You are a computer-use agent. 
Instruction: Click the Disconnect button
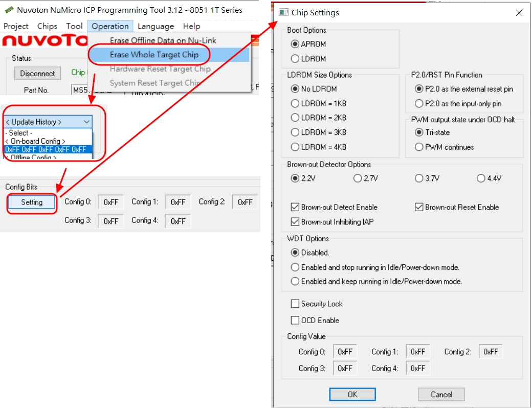point(37,73)
